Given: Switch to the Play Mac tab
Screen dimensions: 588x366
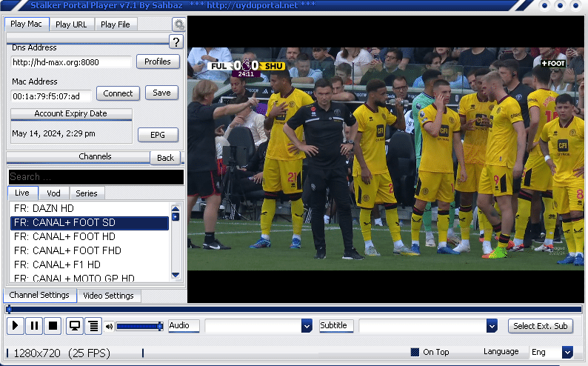Looking at the screenshot, I should tap(26, 24).
